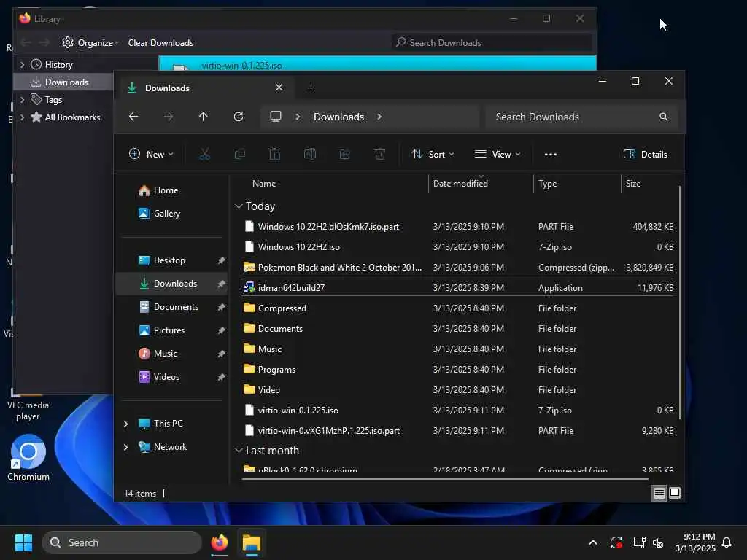
Task: Select Downloads in Library sidebar
Action: (62, 82)
